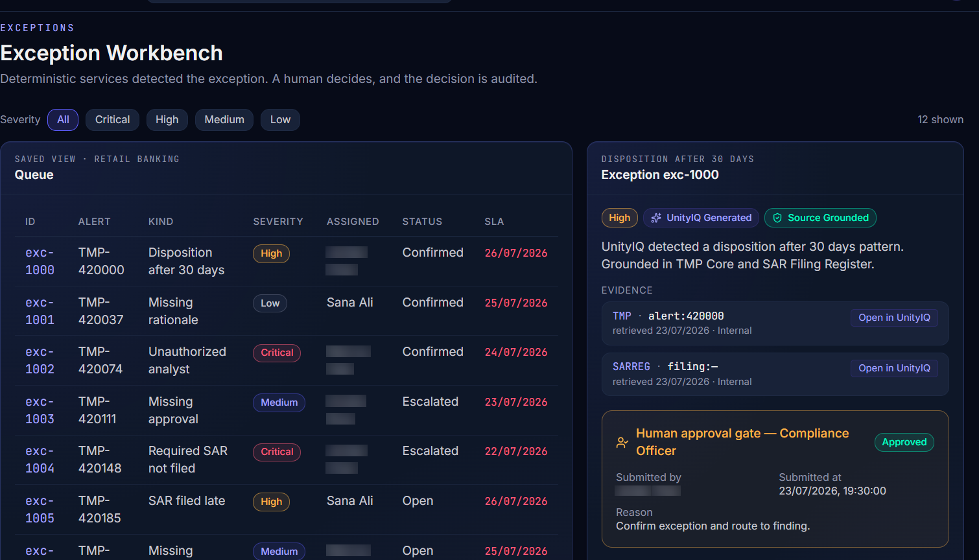
Task: Sort the queue by ALERT column header
Action: [x=95, y=222]
